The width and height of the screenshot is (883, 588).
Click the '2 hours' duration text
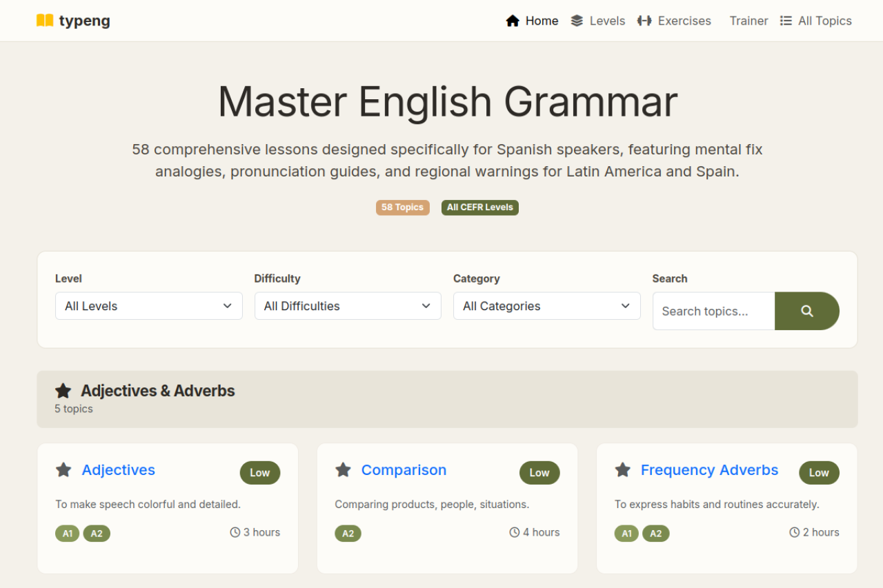pyautogui.click(x=821, y=532)
